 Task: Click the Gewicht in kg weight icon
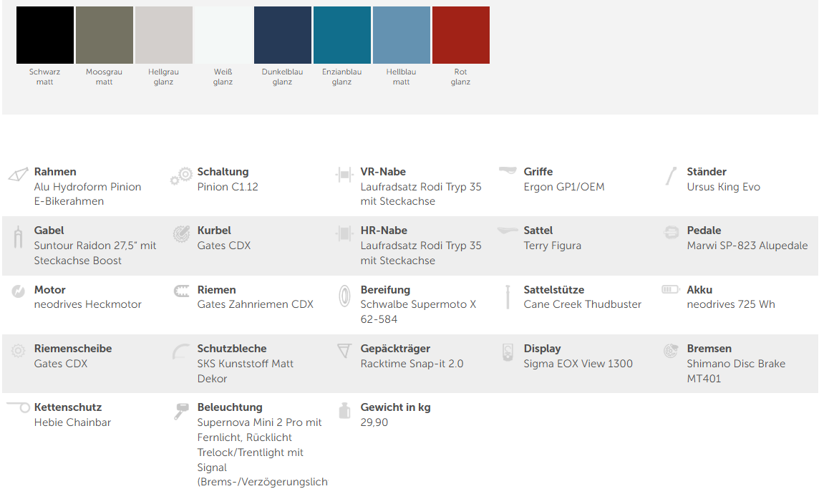click(344, 410)
